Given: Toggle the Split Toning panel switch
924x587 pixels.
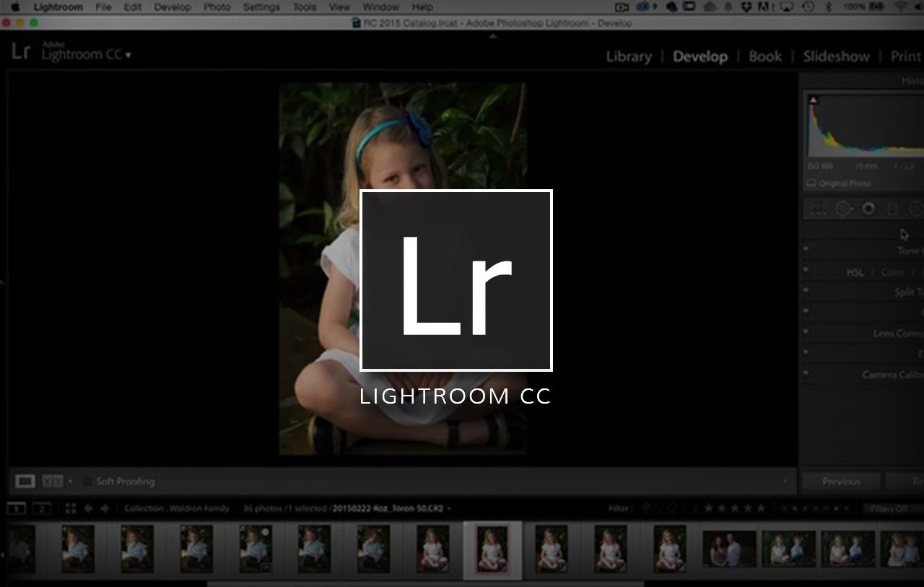Looking at the screenshot, I should coord(806,290).
